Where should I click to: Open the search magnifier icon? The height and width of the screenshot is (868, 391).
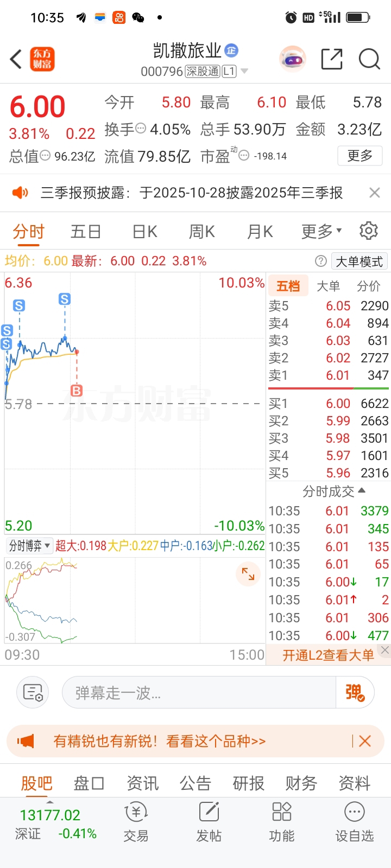[x=369, y=59]
